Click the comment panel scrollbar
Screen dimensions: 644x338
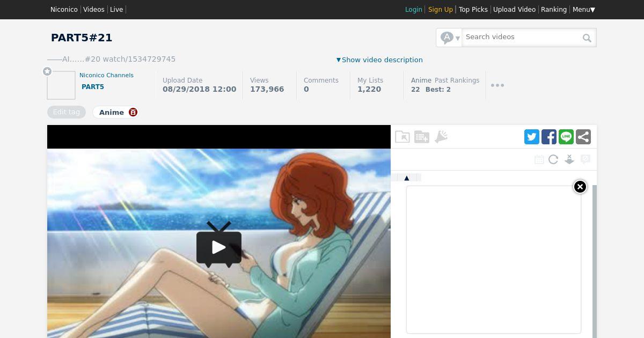click(x=595, y=261)
